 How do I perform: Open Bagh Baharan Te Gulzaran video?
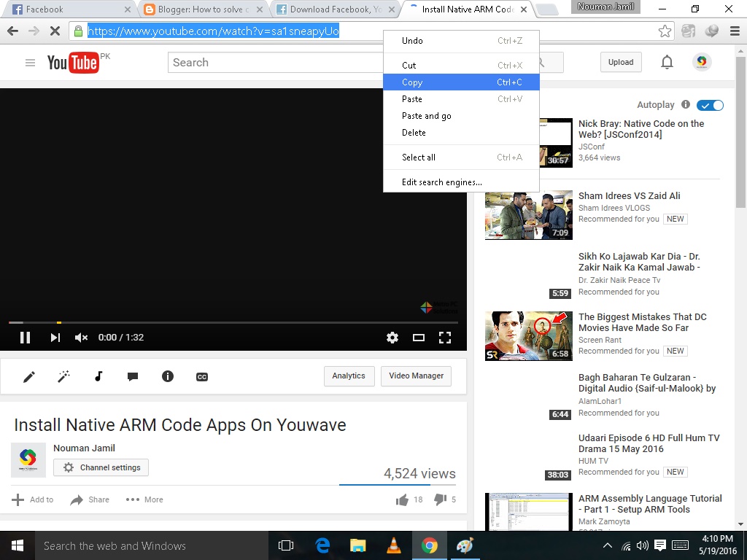pos(647,383)
